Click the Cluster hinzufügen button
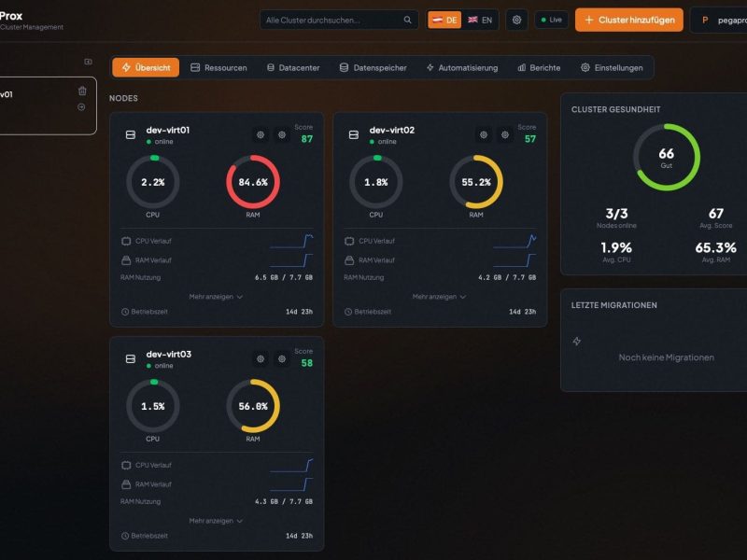Viewport: 747px width, 560px height. 631,19
